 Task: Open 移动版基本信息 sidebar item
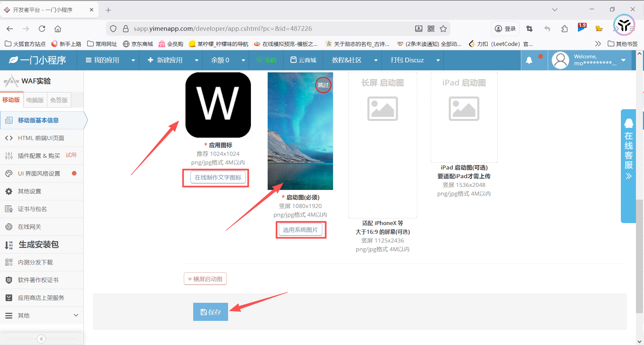click(42, 120)
